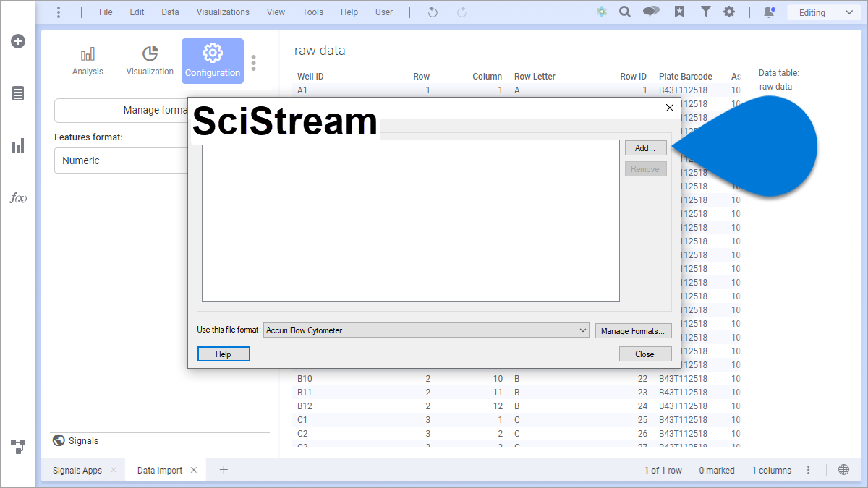Viewport: 868px width, 488px height.
Task: Select the B10 well cell
Action: 305,378
